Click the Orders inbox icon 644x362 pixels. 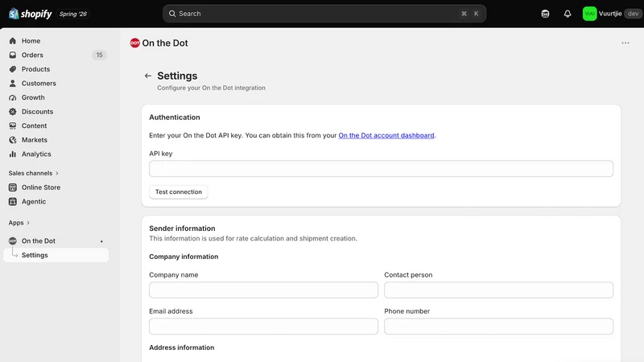pos(13,55)
